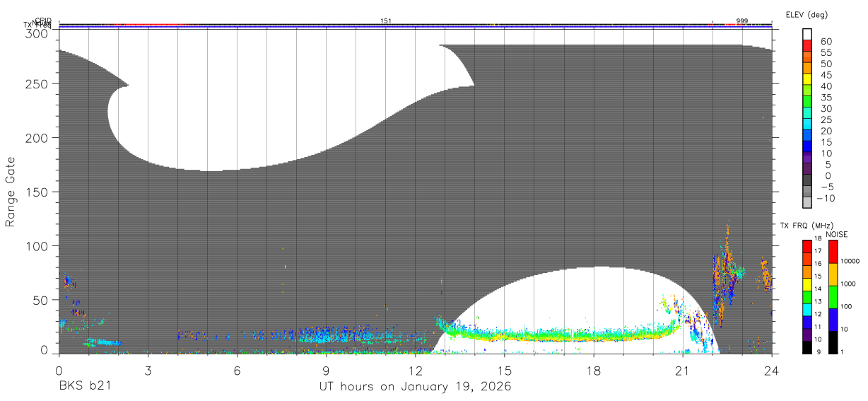Click the NOISE scale value '10000'

click(x=852, y=261)
